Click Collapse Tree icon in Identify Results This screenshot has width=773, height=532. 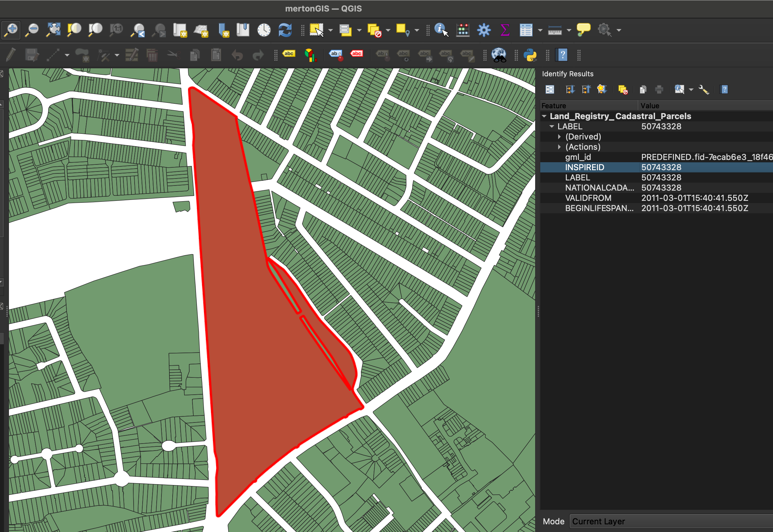point(586,89)
